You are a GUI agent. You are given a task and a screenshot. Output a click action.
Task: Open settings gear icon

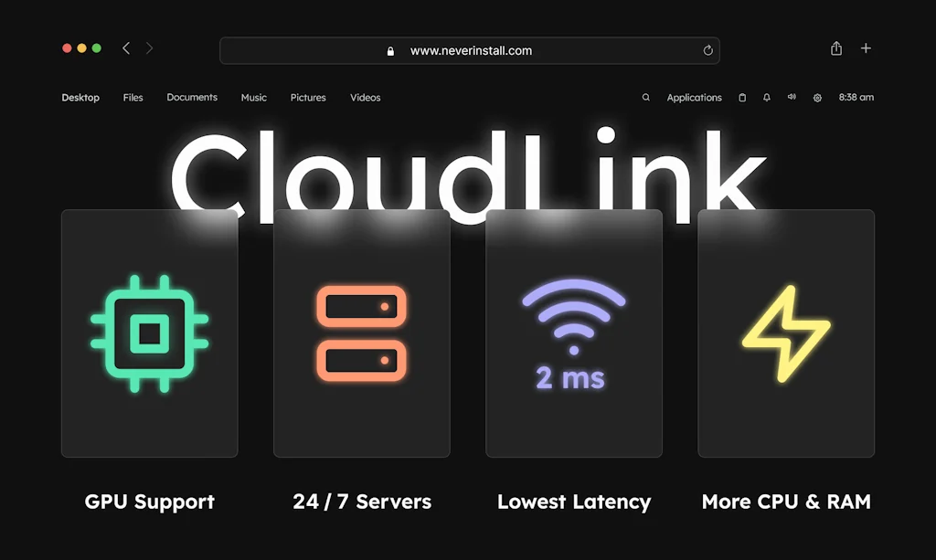(x=817, y=98)
